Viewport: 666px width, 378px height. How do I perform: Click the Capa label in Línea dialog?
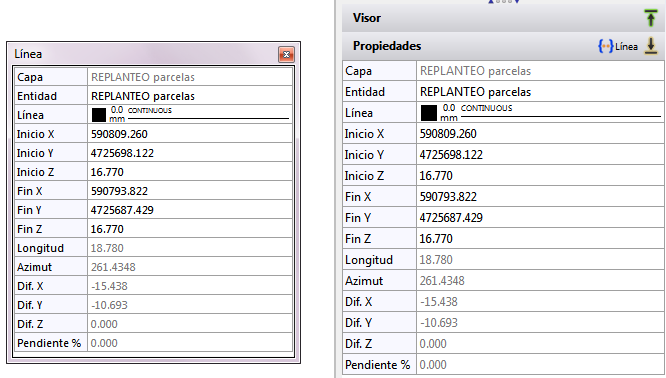[x=30, y=77]
